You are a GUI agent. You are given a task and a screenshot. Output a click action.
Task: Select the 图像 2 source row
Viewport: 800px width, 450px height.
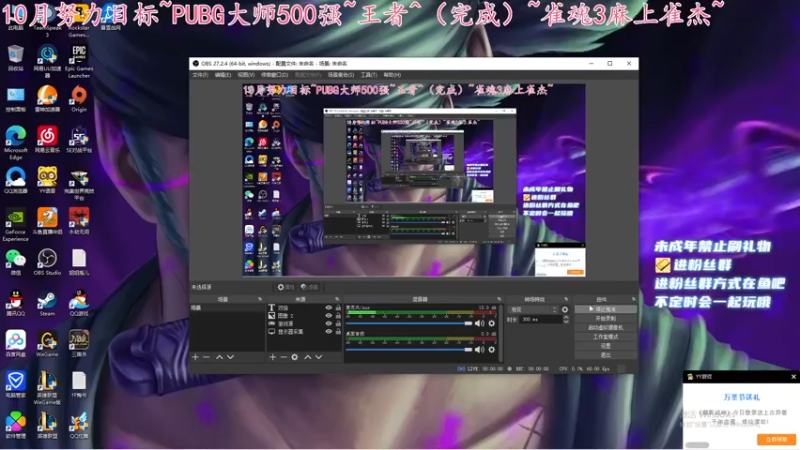[304, 316]
